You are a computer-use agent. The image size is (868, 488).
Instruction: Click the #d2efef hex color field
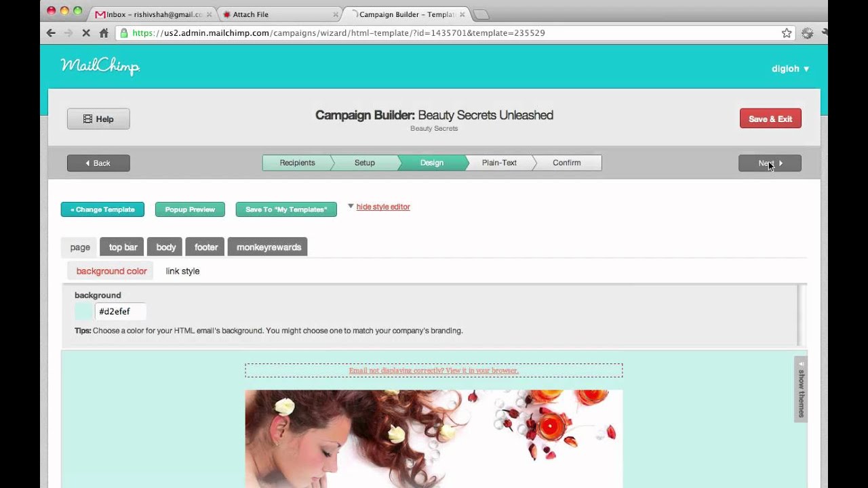coord(120,312)
